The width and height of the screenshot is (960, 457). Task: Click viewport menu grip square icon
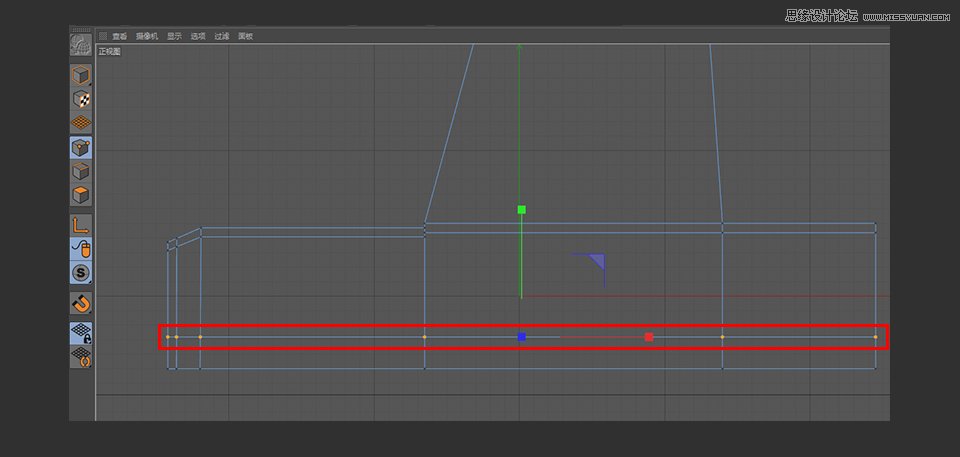(x=103, y=36)
